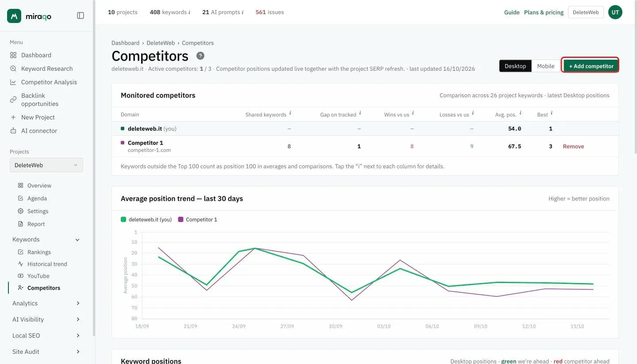Remove Competitor 1 from monitored list
This screenshot has height=364, width=637.
(x=573, y=146)
